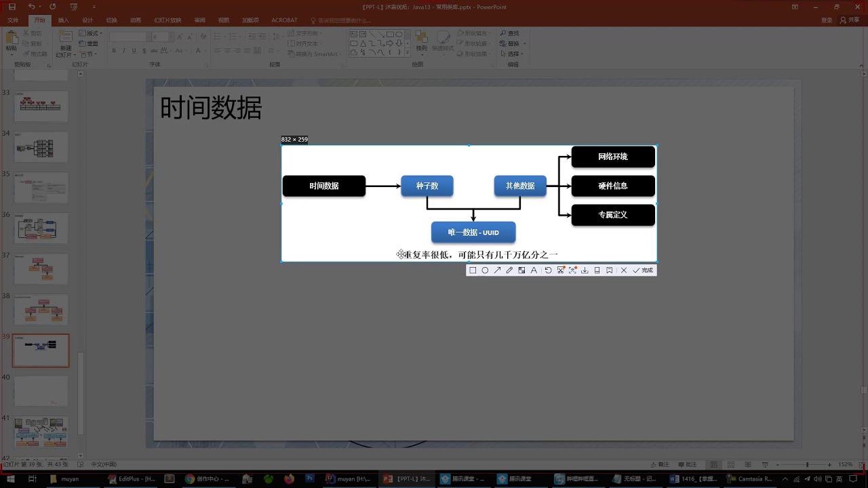Open the 形状填充 dropdown
Screen dimensions: 868x488
click(x=473, y=33)
